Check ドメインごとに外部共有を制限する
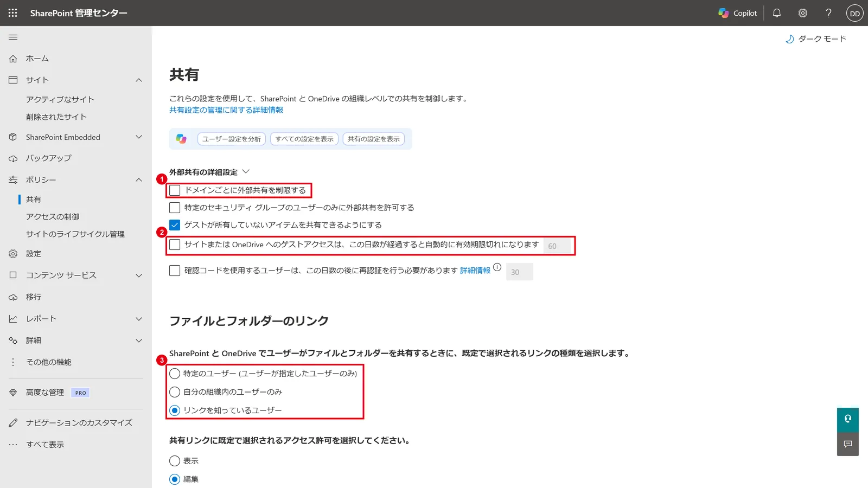The height and width of the screenshot is (488, 868). pyautogui.click(x=175, y=190)
